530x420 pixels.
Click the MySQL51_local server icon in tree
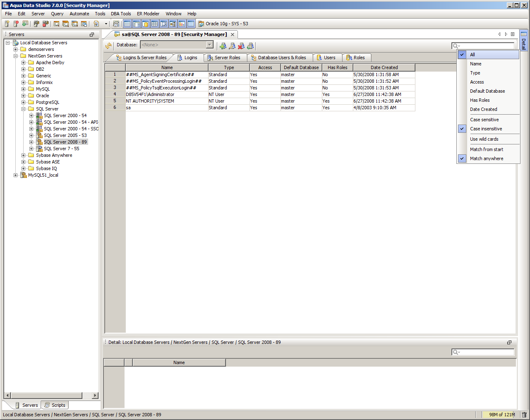[24, 175]
